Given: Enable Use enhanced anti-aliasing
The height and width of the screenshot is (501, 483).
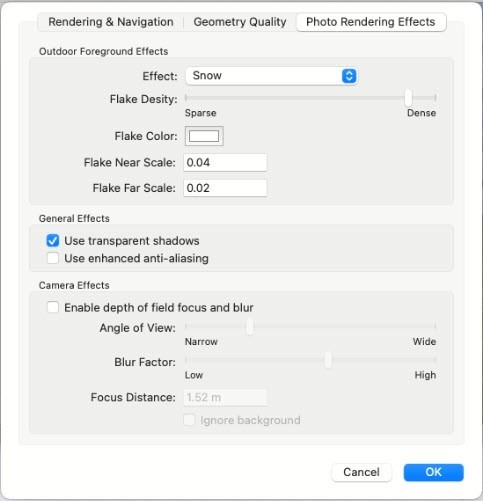Looking at the screenshot, I should tap(53, 258).
